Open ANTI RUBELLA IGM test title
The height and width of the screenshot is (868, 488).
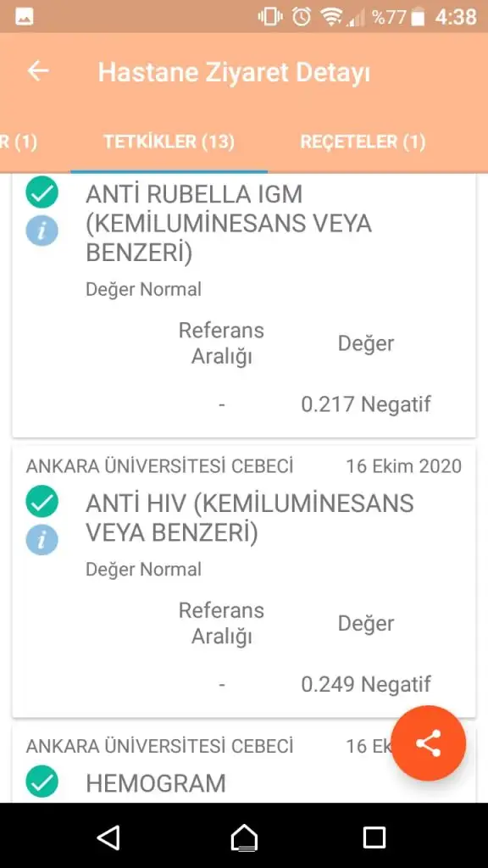229,224
